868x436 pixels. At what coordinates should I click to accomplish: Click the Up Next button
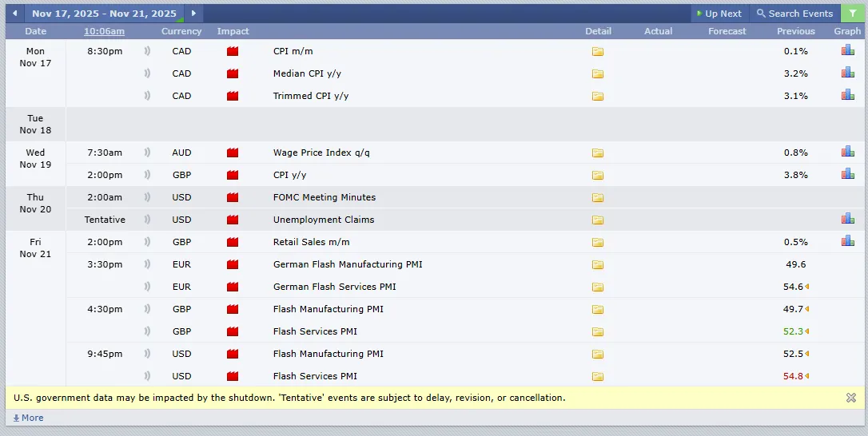click(x=719, y=14)
